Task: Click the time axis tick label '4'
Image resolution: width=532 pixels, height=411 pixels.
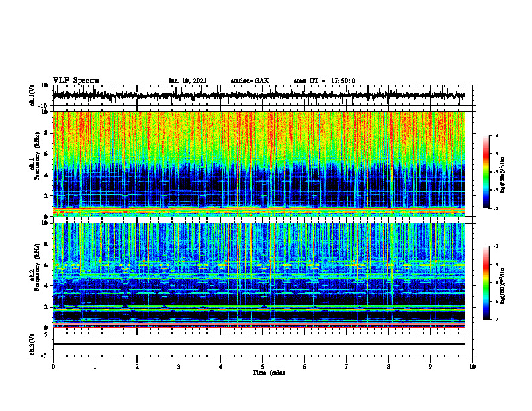Action: [x=221, y=367]
